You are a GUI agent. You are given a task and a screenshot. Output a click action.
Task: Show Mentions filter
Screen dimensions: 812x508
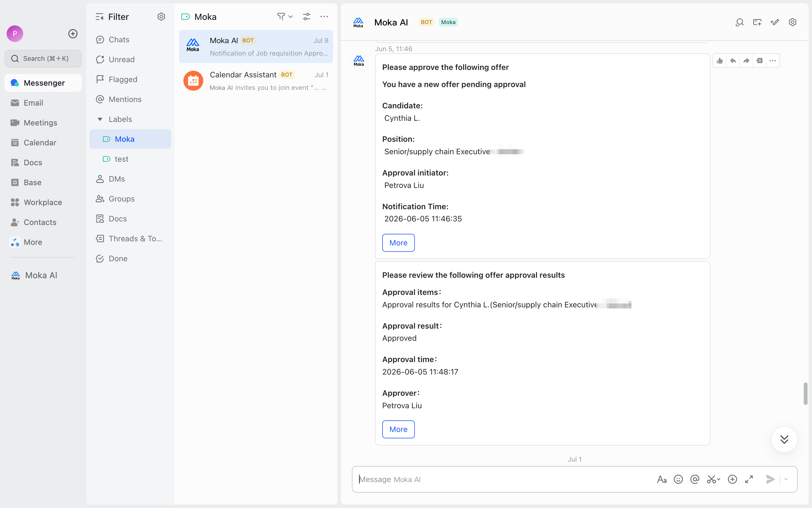point(130,99)
